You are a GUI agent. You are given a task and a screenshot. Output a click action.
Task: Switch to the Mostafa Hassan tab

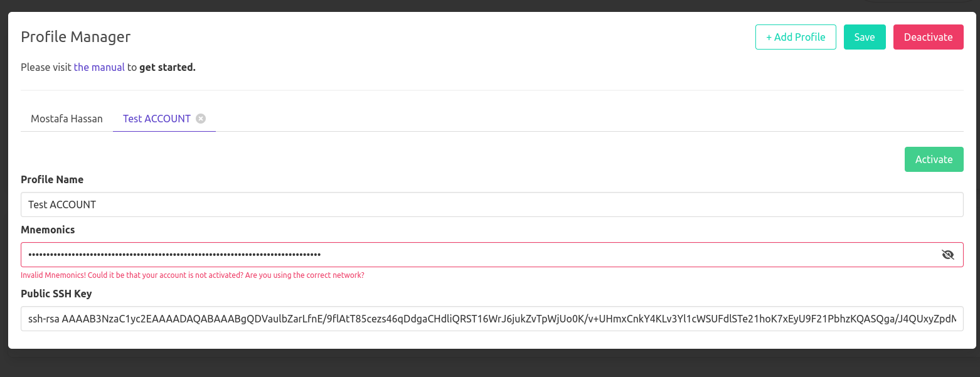[67, 119]
